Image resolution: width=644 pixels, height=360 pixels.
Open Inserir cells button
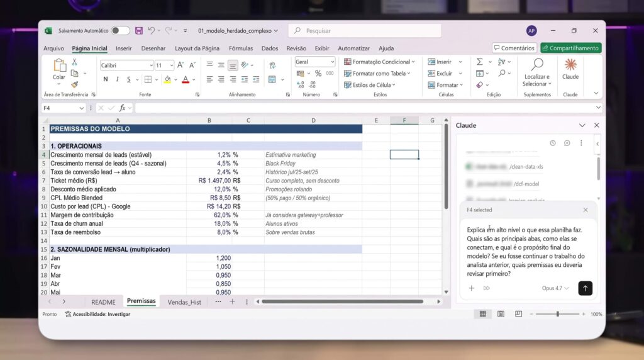pyautogui.click(x=440, y=62)
